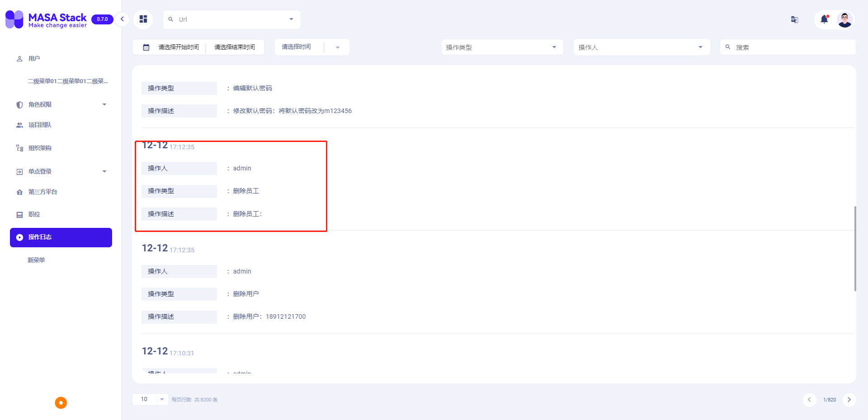Open 组织架构 in the sidebar

pyautogui.click(x=61, y=148)
